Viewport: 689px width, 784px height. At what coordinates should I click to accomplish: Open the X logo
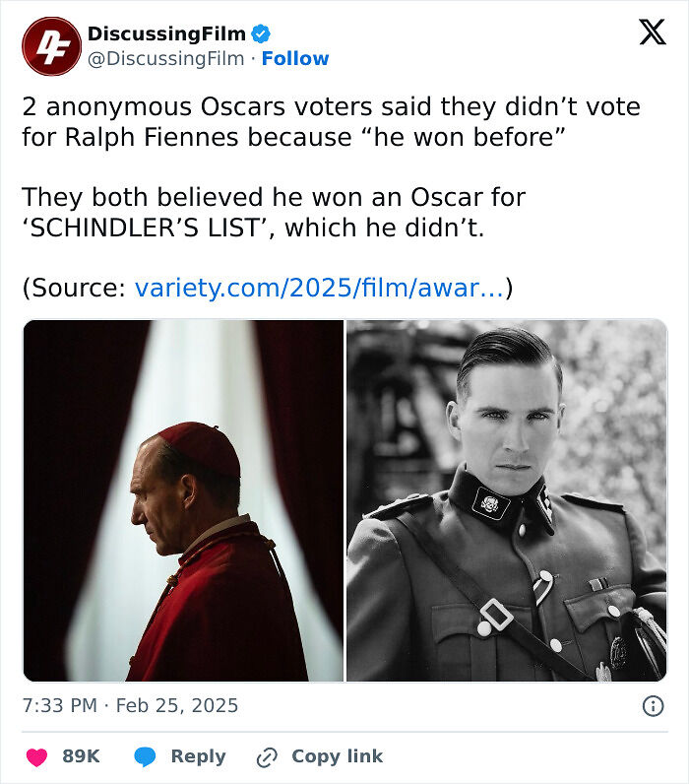652,33
